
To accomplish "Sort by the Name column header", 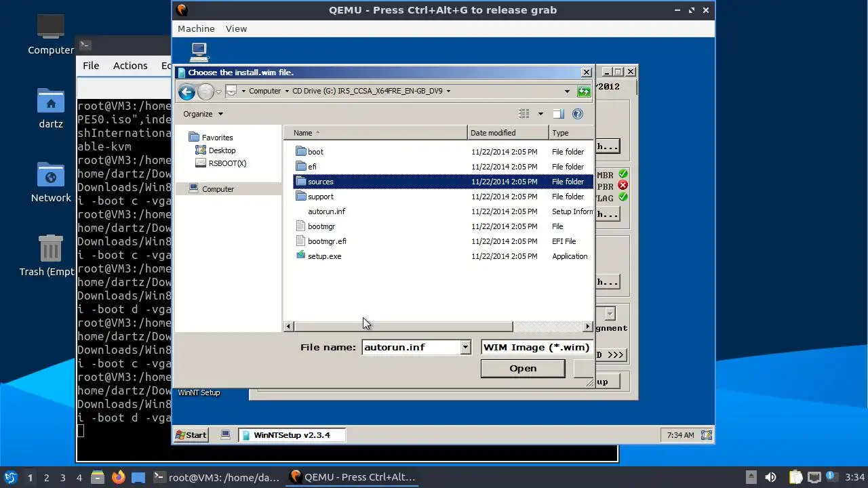I will coord(375,133).
